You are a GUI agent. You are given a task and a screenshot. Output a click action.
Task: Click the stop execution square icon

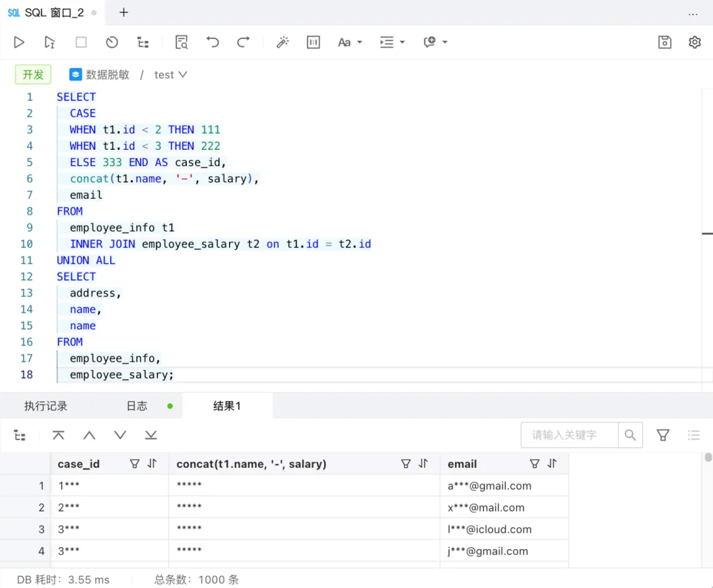click(81, 42)
